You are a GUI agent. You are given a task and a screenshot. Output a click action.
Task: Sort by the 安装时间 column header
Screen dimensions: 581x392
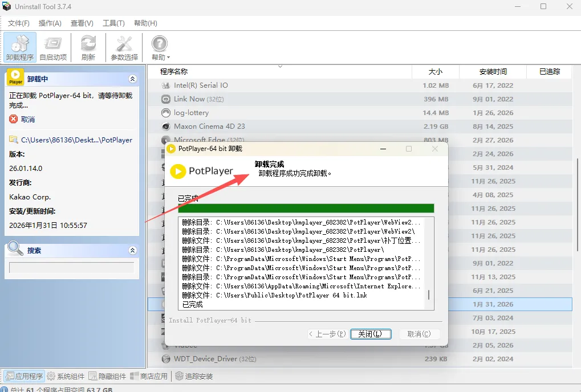click(x=493, y=71)
